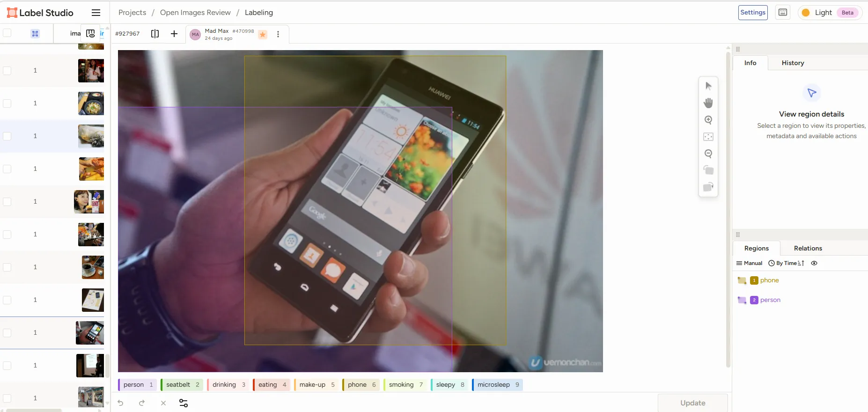The image size is (868, 412).
Task: Zoom out of the image
Action: (x=708, y=154)
